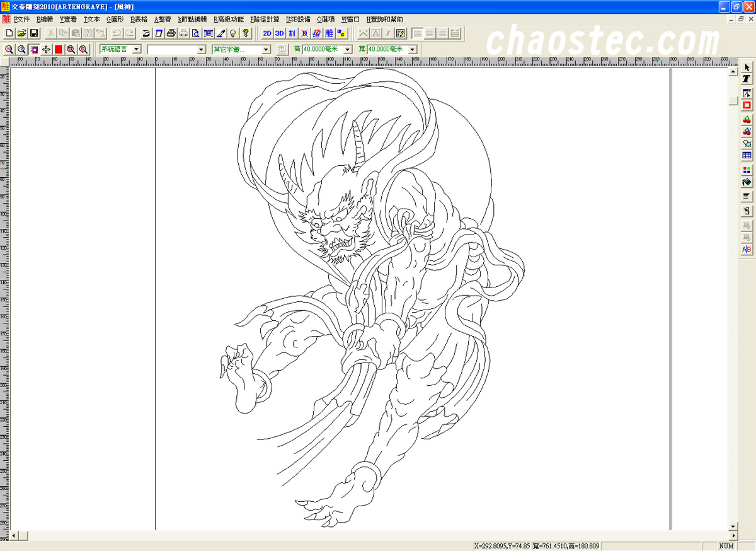Open the table grid tool in right toolbar
This screenshot has width=756, height=551.
[747, 156]
